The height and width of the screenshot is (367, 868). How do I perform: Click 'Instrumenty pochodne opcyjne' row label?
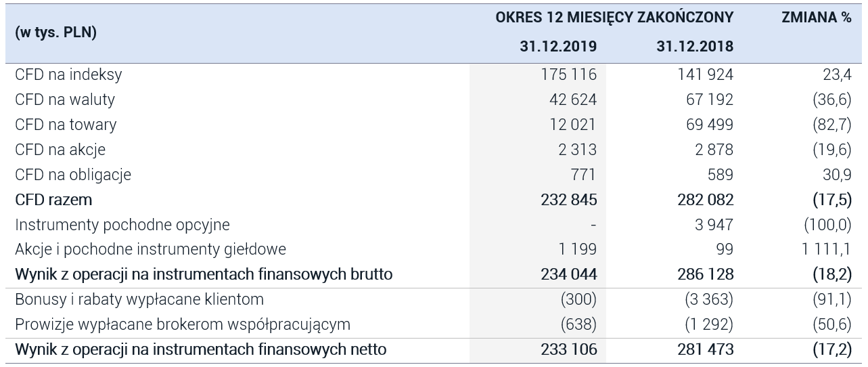point(122,224)
